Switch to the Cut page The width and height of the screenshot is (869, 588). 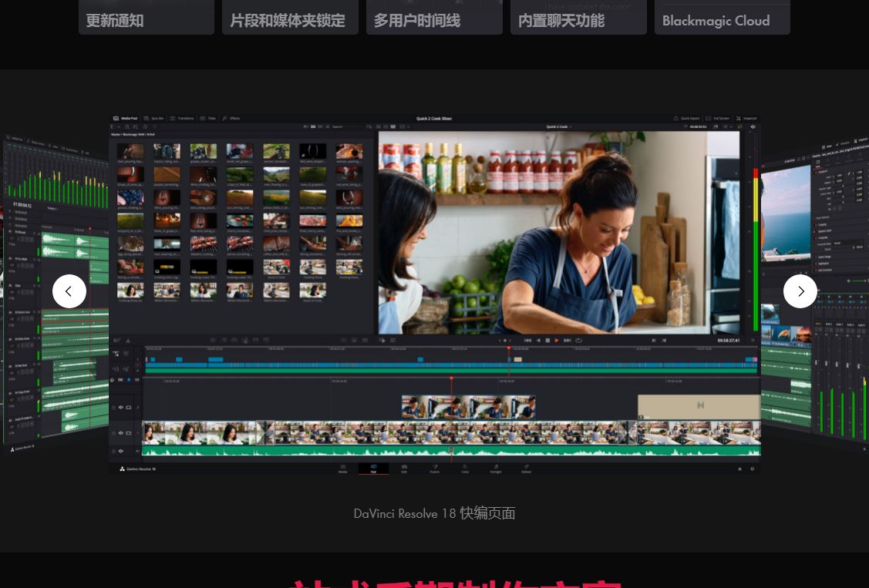(373, 469)
